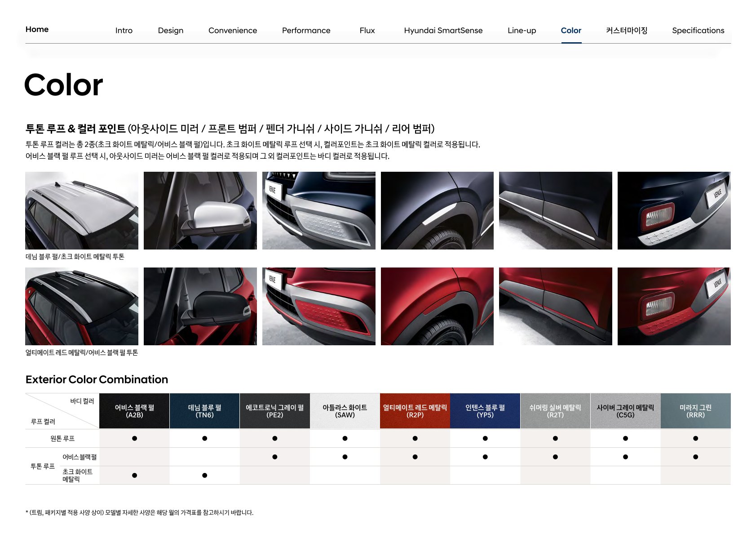756x535 pixels.
Task: Go to the Home link
Action: pos(37,29)
